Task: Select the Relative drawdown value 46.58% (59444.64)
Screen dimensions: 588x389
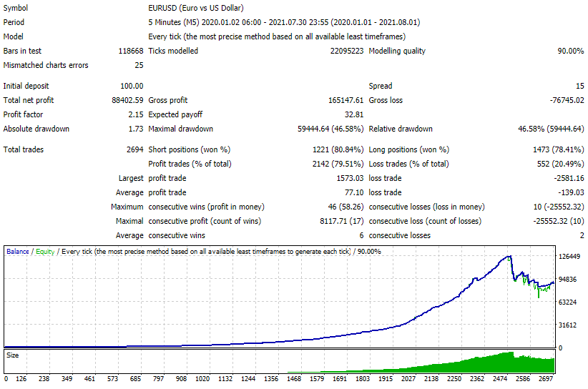Action: (x=551, y=129)
